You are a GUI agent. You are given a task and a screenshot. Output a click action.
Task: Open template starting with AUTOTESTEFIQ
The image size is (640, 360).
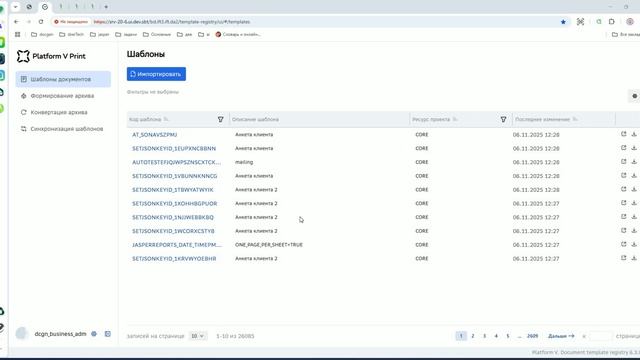pyautogui.click(x=176, y=162)
